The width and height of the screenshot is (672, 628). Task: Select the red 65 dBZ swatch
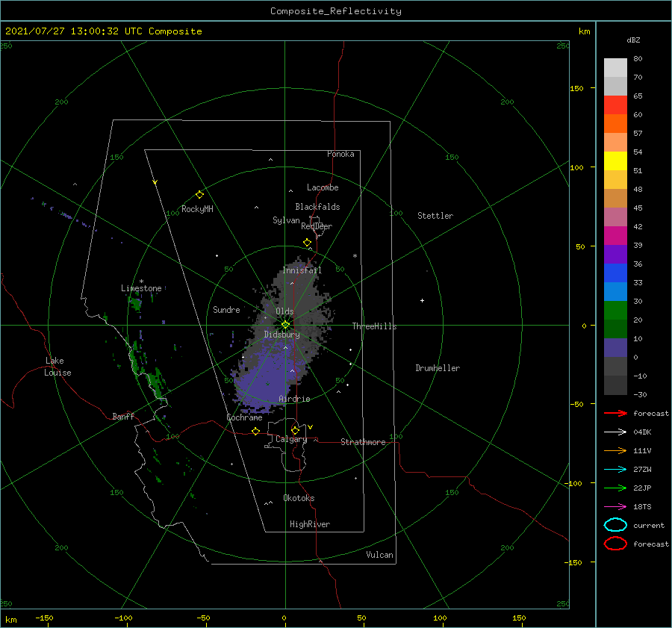pyautogui.click(x=615, y=105)
